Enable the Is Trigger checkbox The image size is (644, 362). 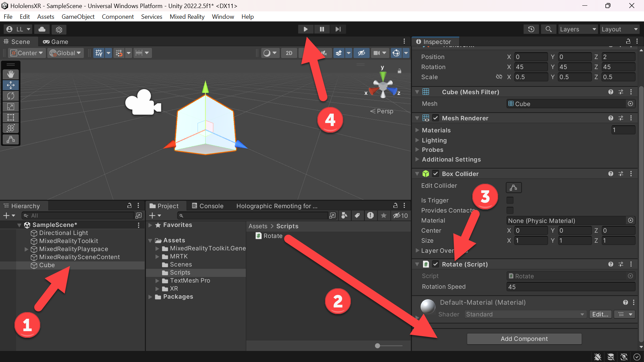(x=510, y=200)
